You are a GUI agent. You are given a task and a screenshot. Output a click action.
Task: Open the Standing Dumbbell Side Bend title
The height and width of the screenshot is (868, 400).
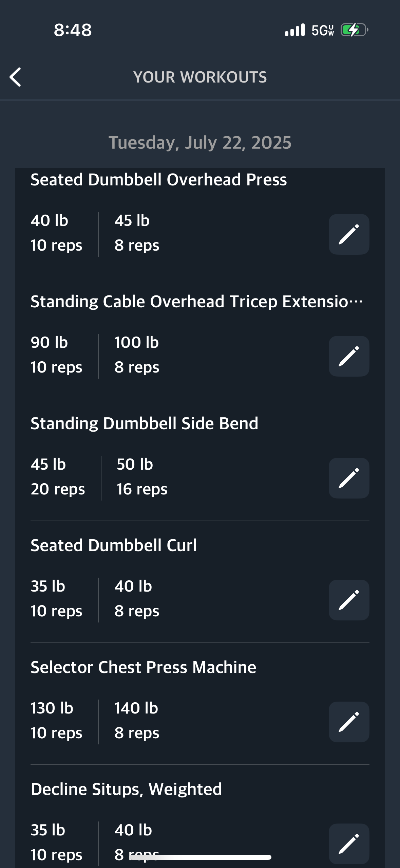click(145, 423)
